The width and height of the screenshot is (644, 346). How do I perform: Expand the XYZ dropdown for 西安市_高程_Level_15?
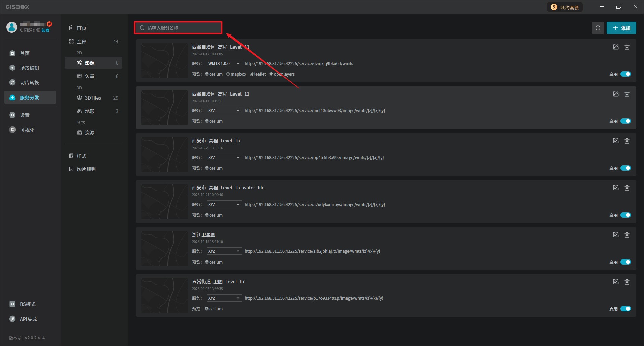coord(224,158)
